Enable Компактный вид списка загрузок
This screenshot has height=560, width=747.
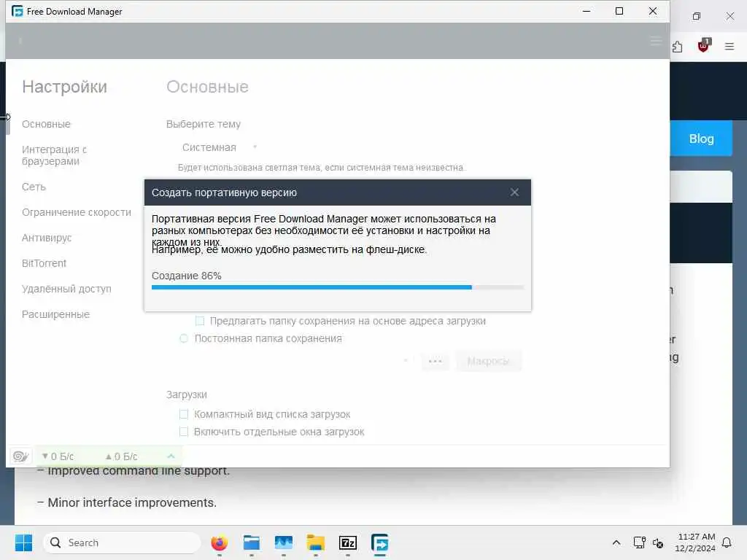pyautogui.click(x=183, y=414)
